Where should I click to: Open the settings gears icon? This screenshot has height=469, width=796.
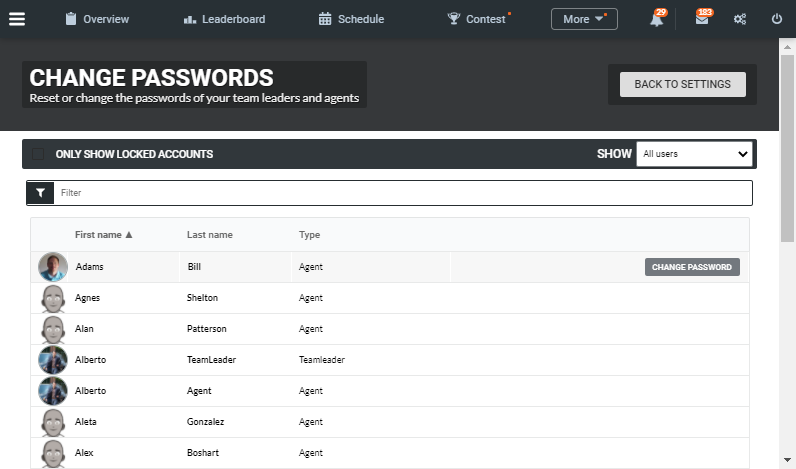tap(740, 19)
